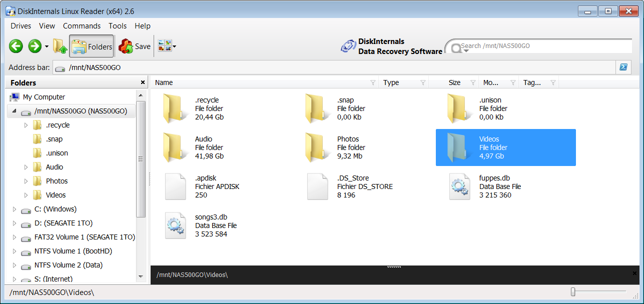Toggle the Folders pane button

pos(92,46)
